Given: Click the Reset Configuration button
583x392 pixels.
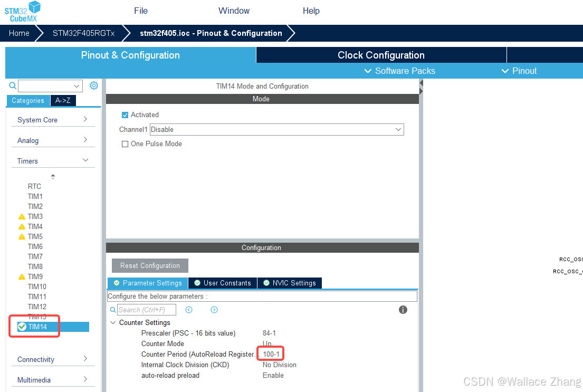Looking at the screenshot, I should pos(150,265).
